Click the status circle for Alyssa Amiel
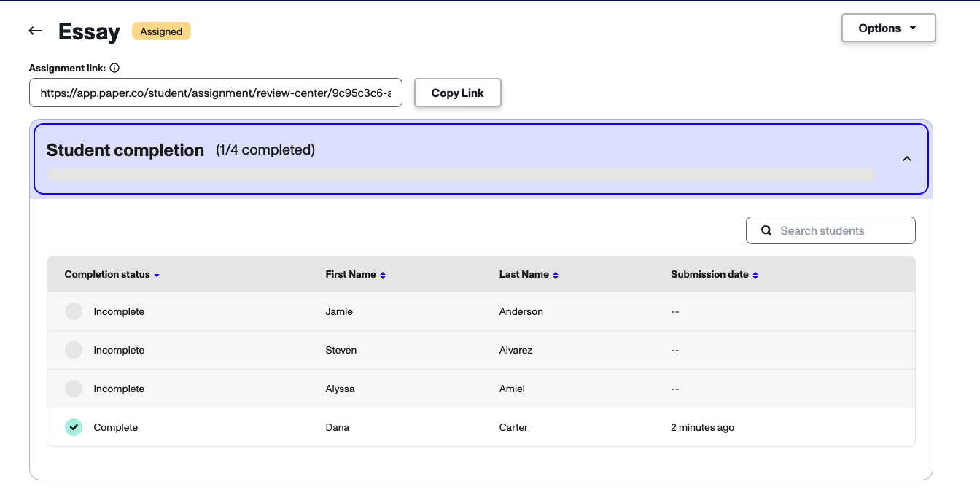 pos(74,389)
